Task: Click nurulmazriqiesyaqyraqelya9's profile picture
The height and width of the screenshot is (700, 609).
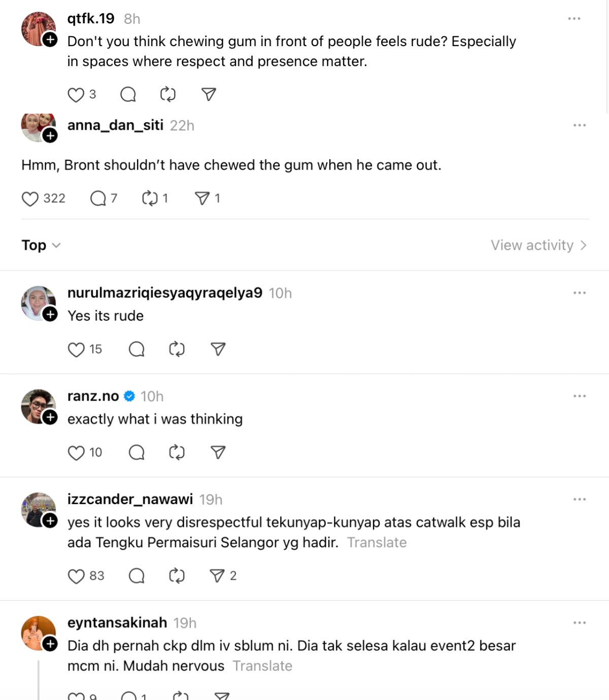Action: (x=38, y=303)
